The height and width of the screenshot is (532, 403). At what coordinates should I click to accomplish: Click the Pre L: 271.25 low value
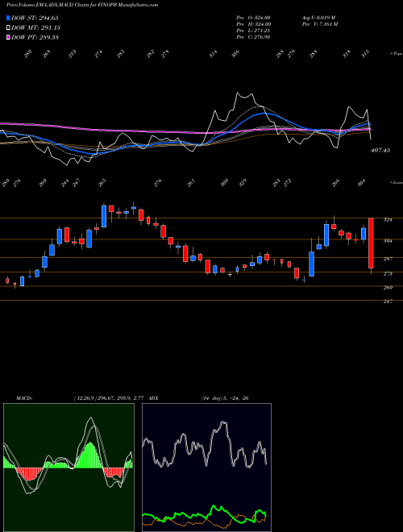pyautogui.click(x=253, y=31)
